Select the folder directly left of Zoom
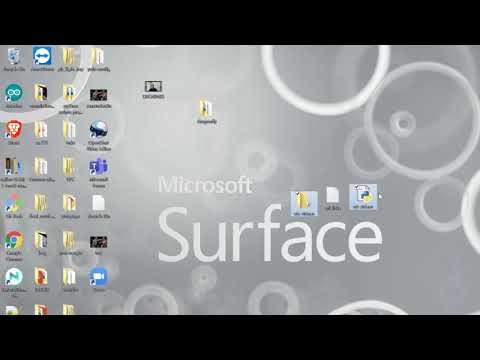Screen dimensions: 480x360 (70, 279)
